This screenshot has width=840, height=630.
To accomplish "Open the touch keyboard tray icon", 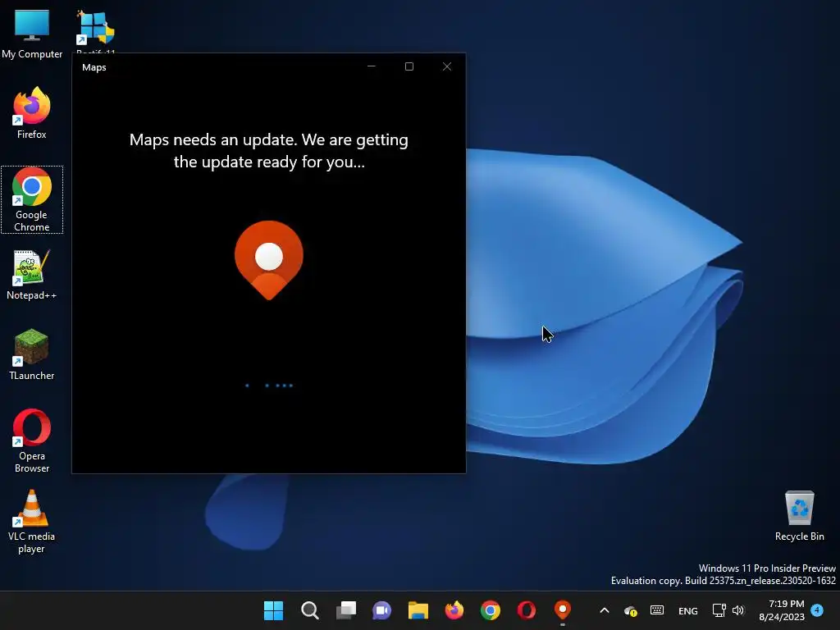I will click(657, 610).
